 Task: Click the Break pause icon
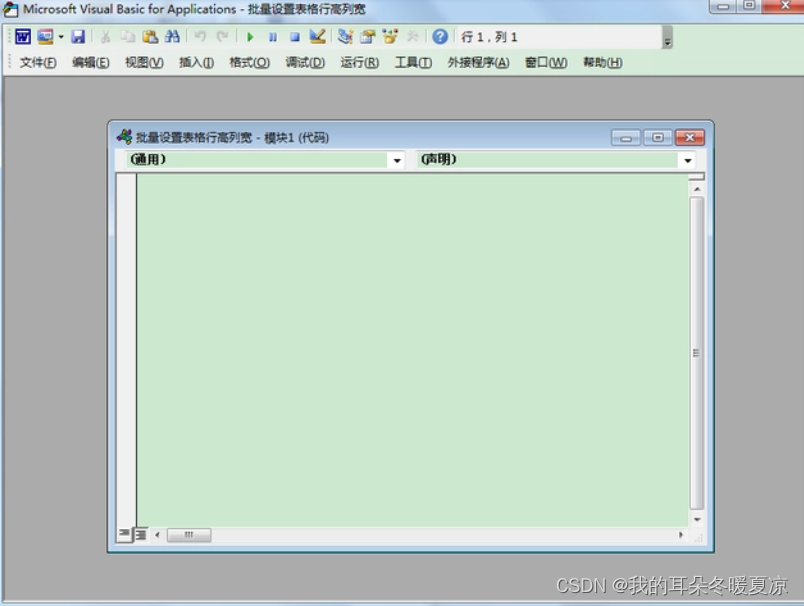(273, 37)
